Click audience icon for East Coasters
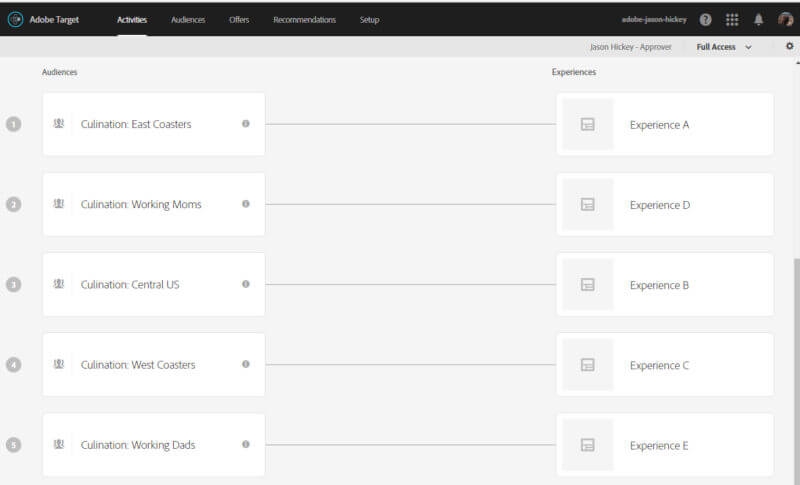 tap(59, 123)
